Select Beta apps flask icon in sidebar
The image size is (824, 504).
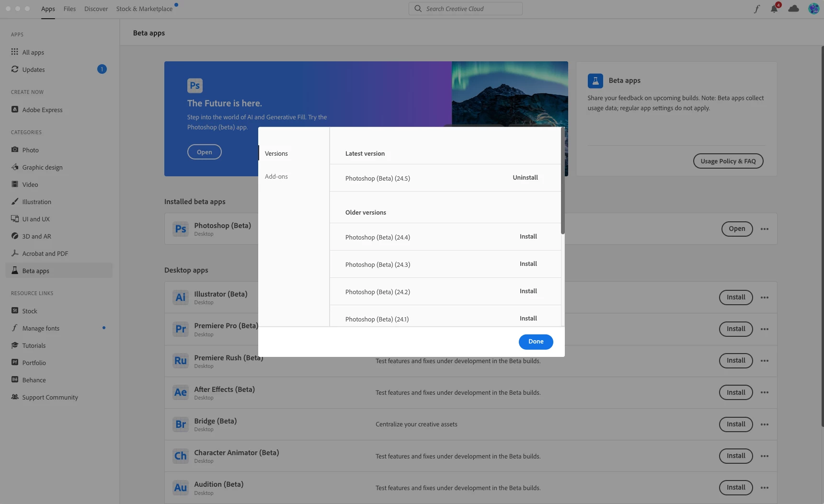(x=15, y=270)
